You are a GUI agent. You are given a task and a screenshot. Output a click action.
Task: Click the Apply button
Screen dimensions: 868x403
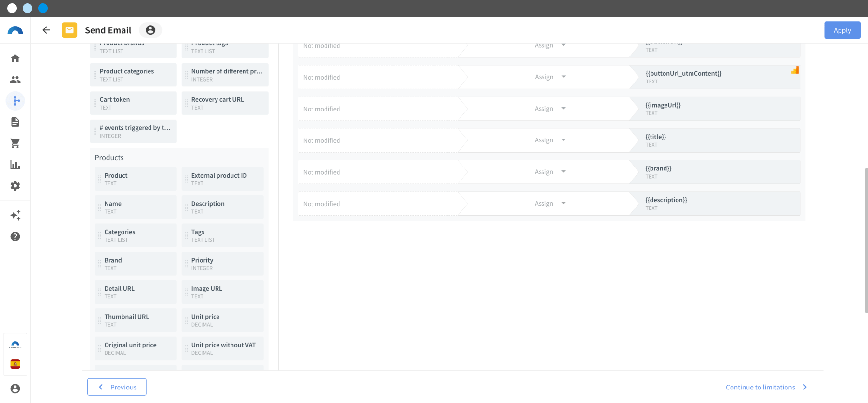[x=842, y=30]
